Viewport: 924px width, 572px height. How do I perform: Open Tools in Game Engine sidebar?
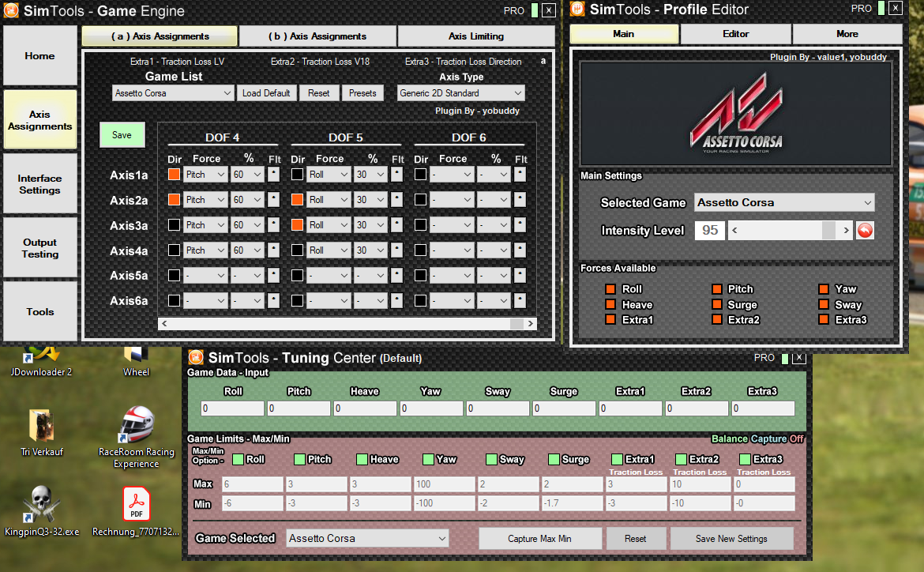[x=40, y=311]
